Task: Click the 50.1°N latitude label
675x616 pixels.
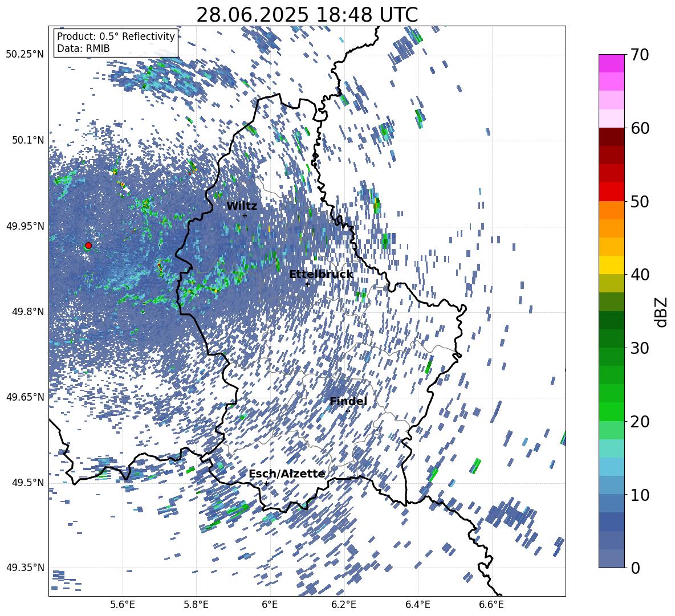Action: [x=28, y=141]
